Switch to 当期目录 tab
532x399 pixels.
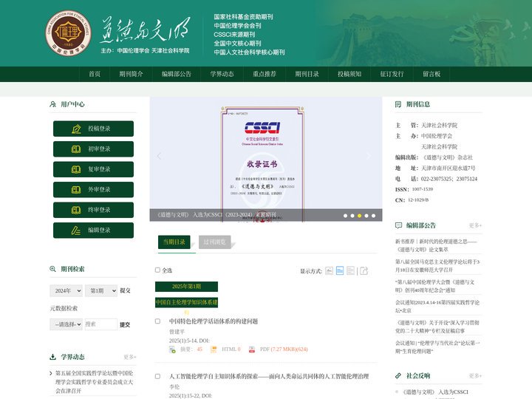(x=174, y=242)
